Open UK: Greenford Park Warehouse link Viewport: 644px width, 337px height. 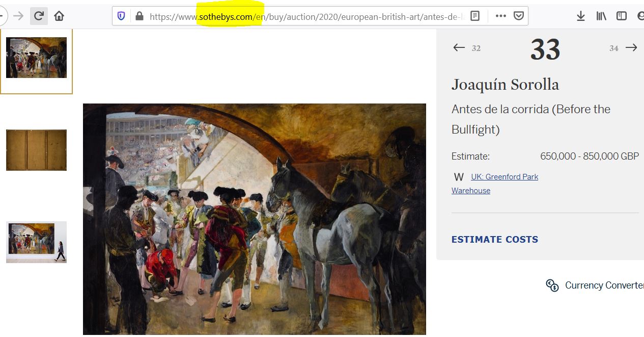coord(495,184)
